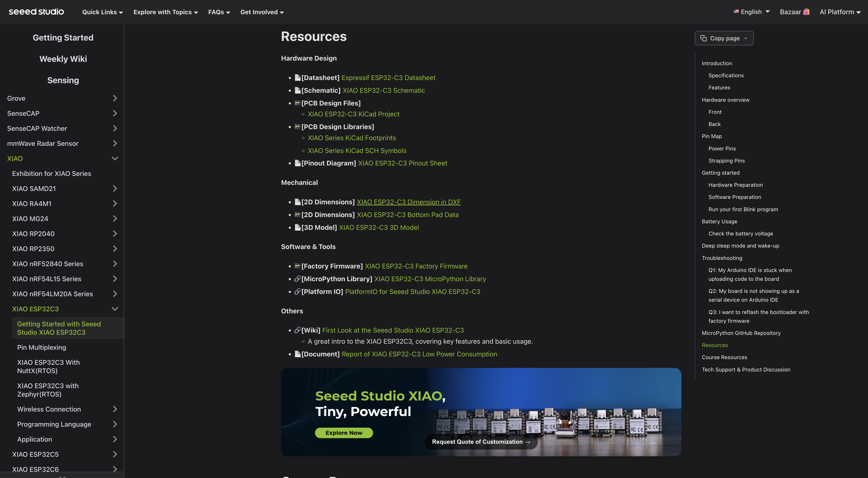Open Exhibition for XIAO Series page
This screenshot has height=478, width=868.
click(52, 173)
